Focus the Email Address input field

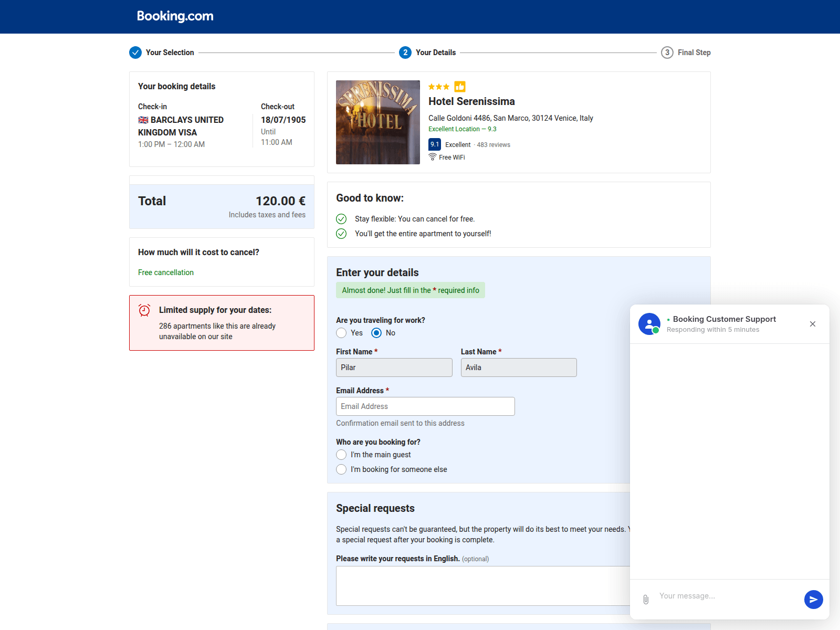point(425,406)
